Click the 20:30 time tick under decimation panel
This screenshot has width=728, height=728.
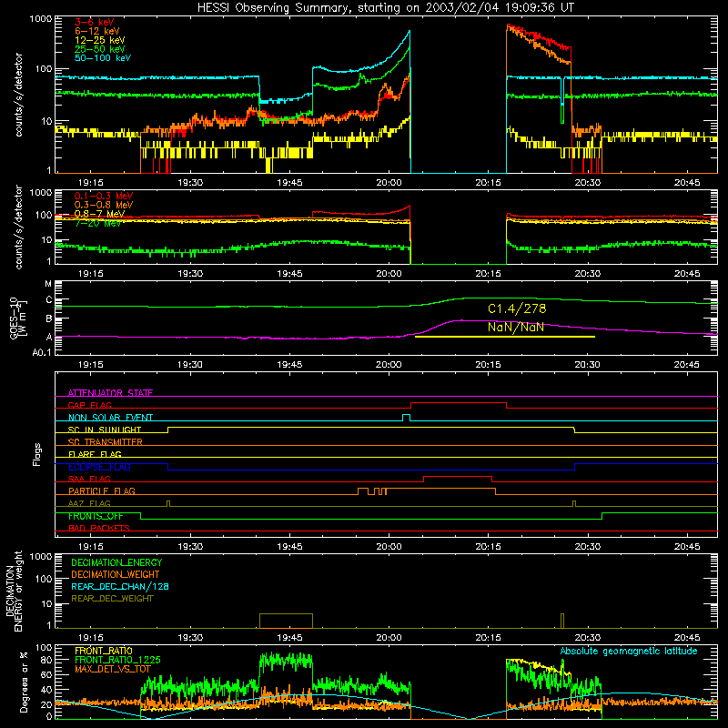587,638
